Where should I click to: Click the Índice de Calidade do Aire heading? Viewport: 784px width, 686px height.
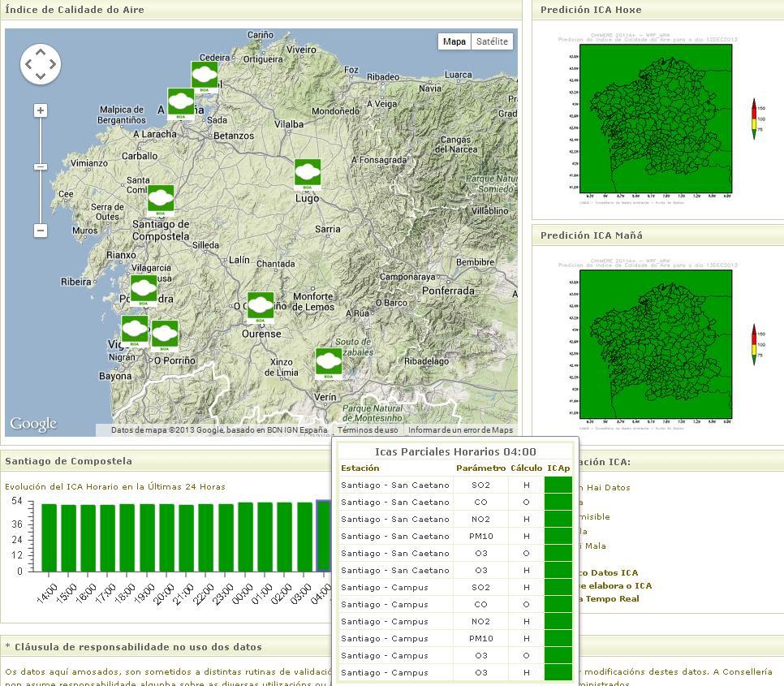coord(75,10)
